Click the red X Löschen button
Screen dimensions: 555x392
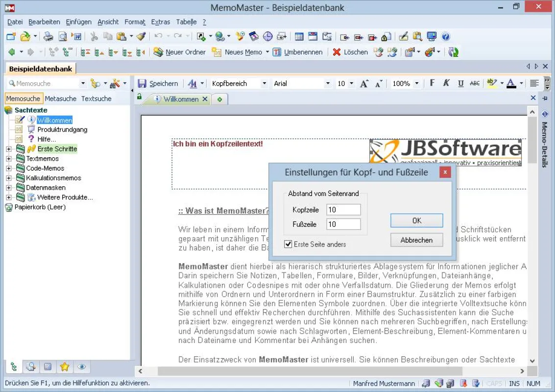point(350,52)
